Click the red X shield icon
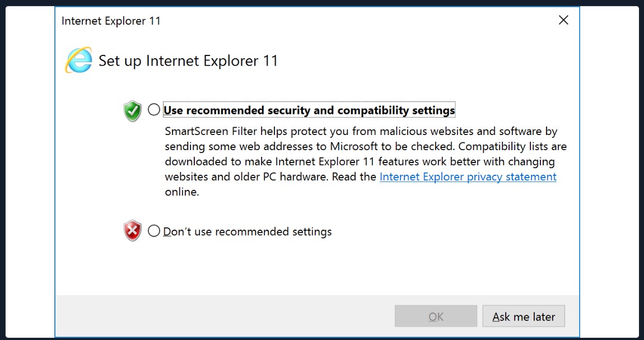 [x=132, y=231]
